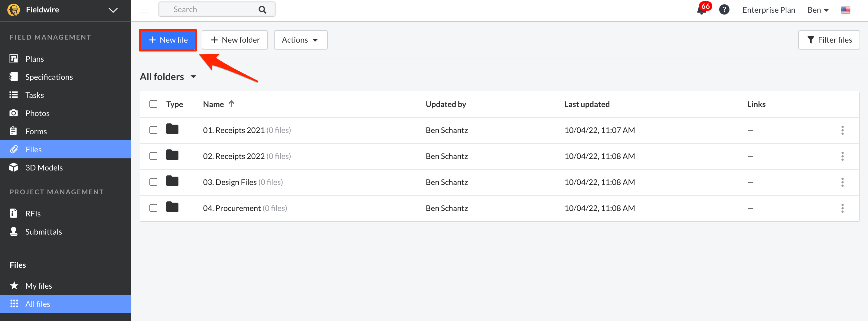Open Plans in the sidebar

click(x=34, y=59)
